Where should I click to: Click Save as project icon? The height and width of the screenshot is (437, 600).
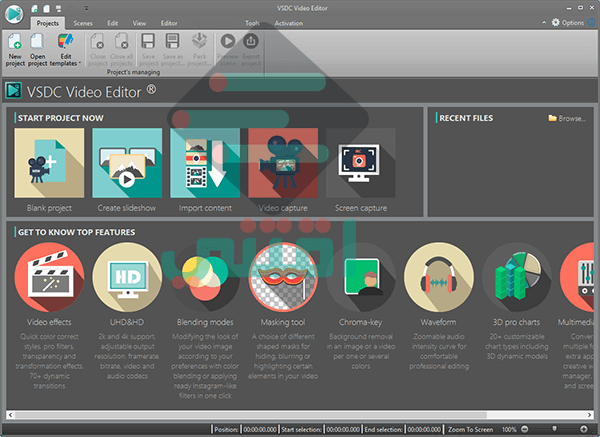pos(172,41)
